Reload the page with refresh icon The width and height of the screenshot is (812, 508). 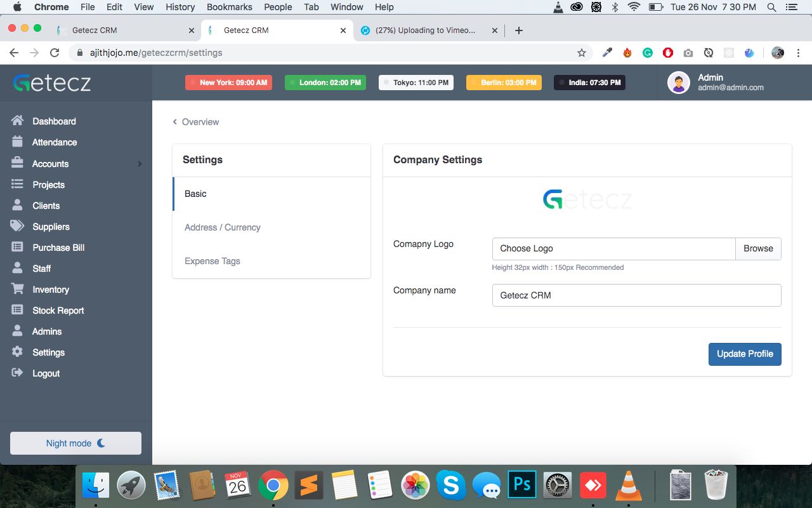55,53
